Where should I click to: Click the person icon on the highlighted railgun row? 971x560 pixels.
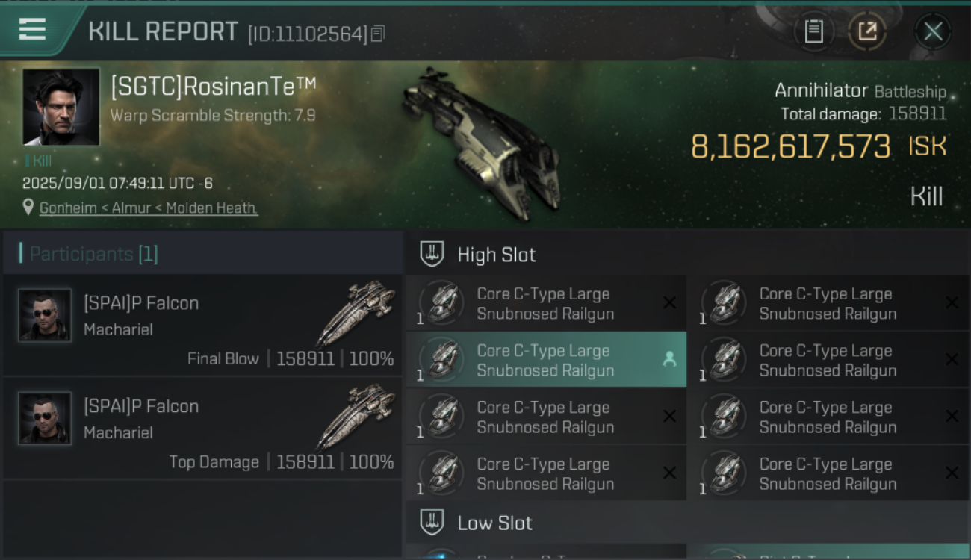669,360
